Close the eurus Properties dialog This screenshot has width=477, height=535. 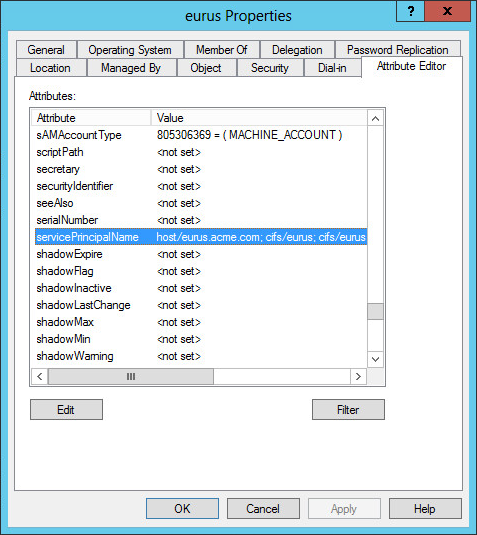(x=447, y=12)
